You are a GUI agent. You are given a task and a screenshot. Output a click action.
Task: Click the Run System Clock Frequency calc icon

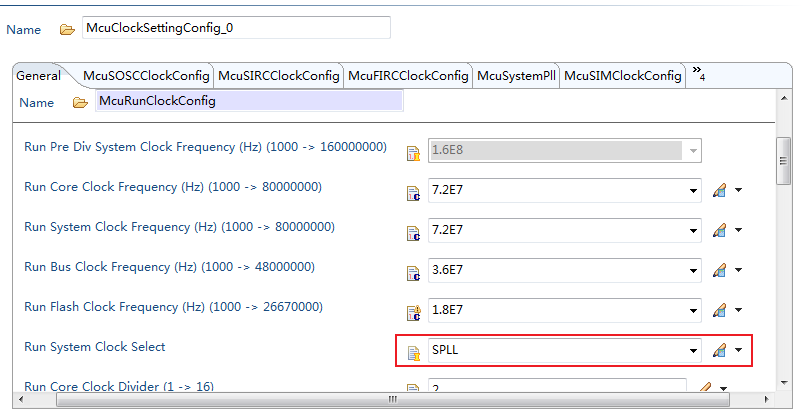point(413,233)
